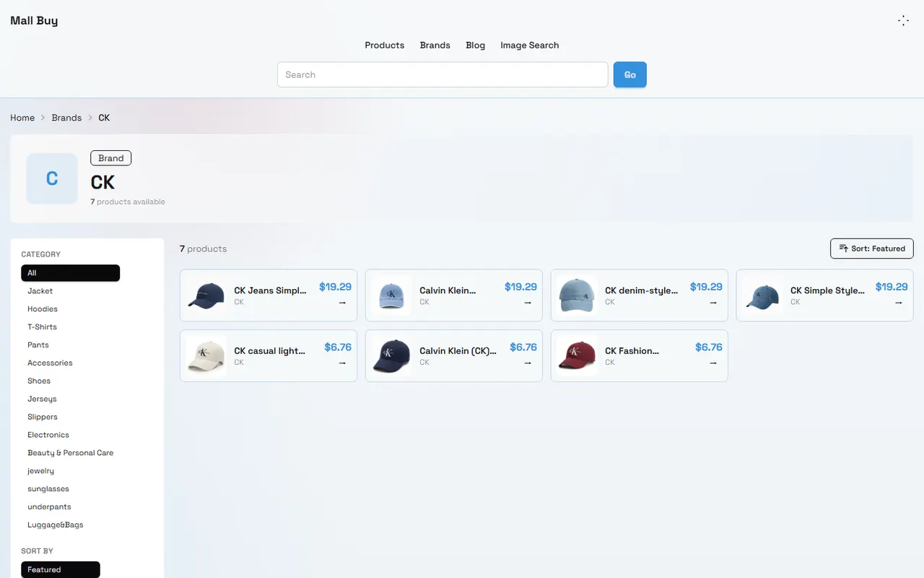
Task: Click the big C brand logo tile
Action: pos(52,178)
